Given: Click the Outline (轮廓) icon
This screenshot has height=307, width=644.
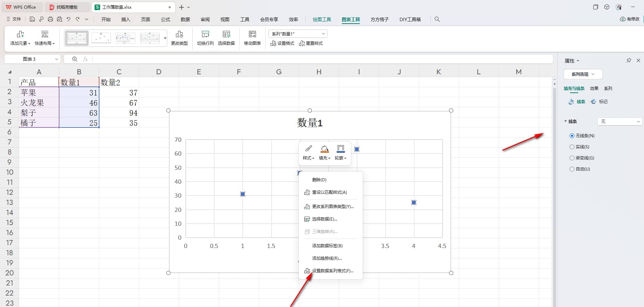Looking at the screenshot, I should (341, 149).
